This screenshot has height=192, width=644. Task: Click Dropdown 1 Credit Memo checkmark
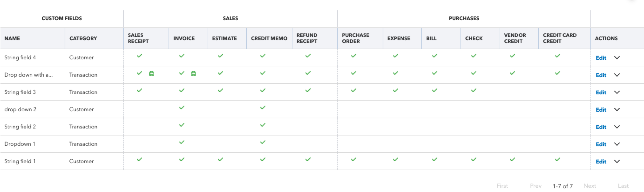coord(262,142)
